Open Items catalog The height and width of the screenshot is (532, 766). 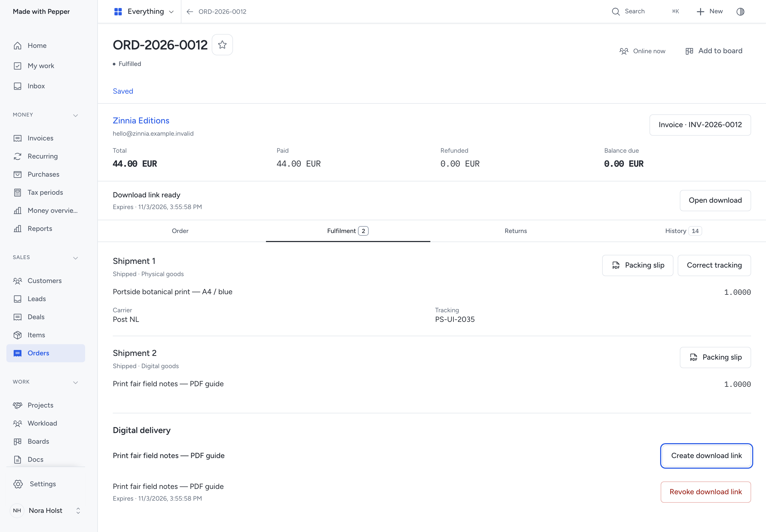click(46, 335)
